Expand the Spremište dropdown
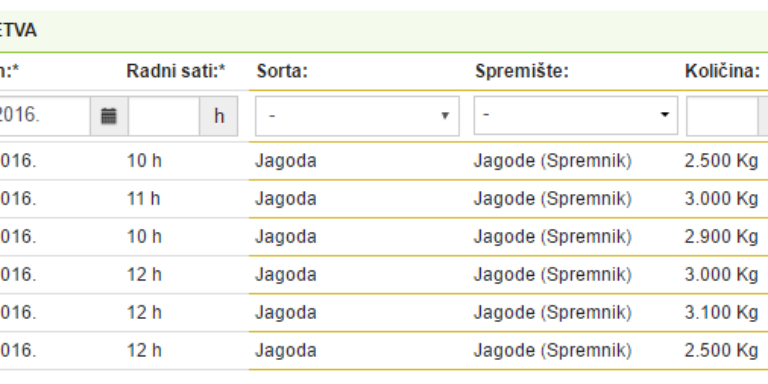The height and width of the screenshot is (384, 768). point(576,115)
